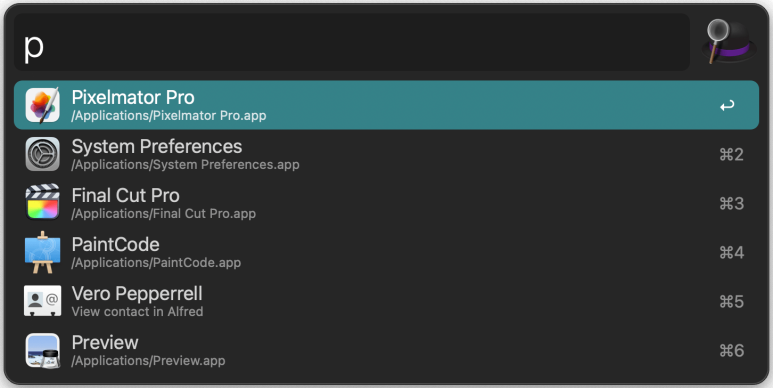Click the PaintCode easel icon
The image size is (773, 388).
[42, 252]
